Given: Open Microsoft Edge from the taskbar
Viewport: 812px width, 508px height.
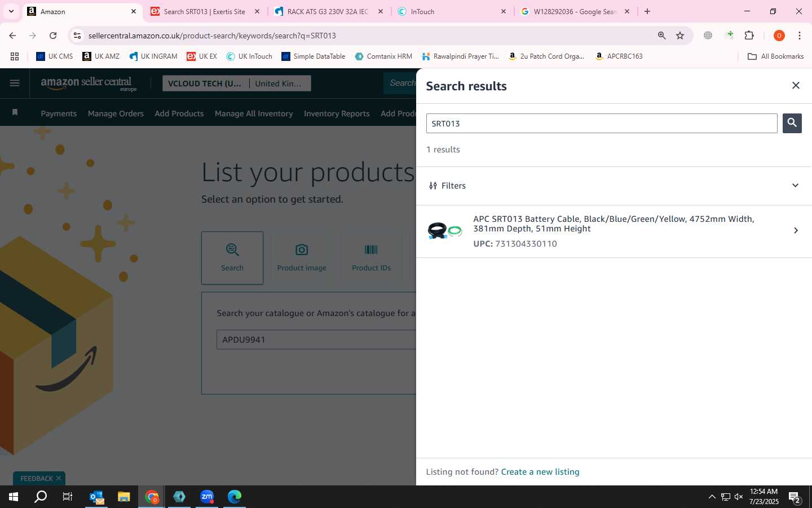Looking at the screenshot, I should [235, 497].
